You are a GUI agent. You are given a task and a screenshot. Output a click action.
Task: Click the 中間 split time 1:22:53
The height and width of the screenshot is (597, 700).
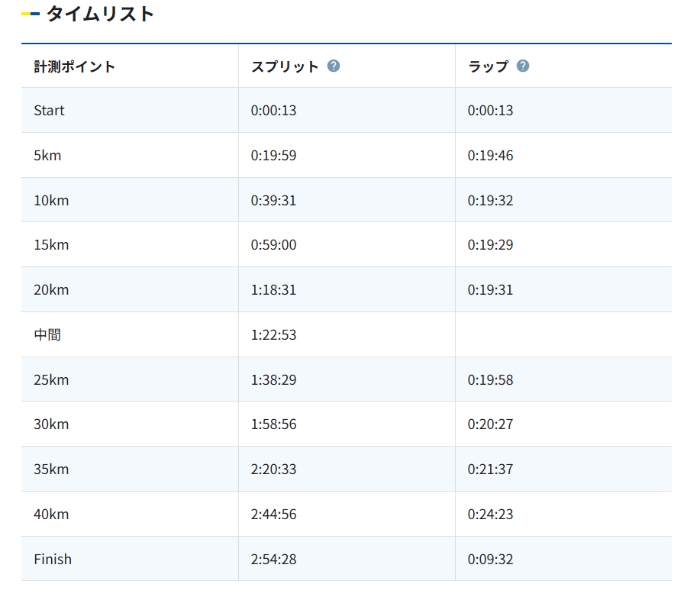click(x=273, y=335)
